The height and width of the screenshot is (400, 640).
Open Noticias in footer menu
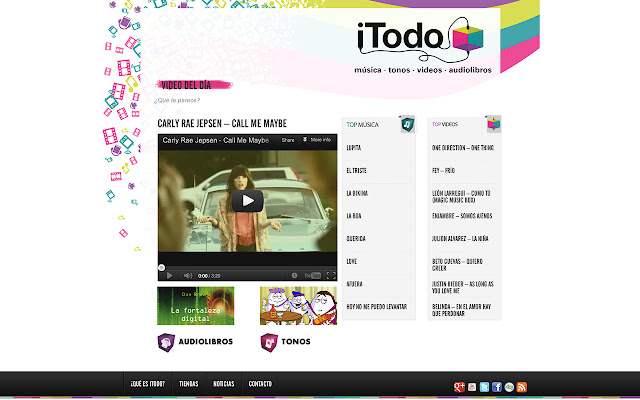pyautogui.click(x=224, y=384)
